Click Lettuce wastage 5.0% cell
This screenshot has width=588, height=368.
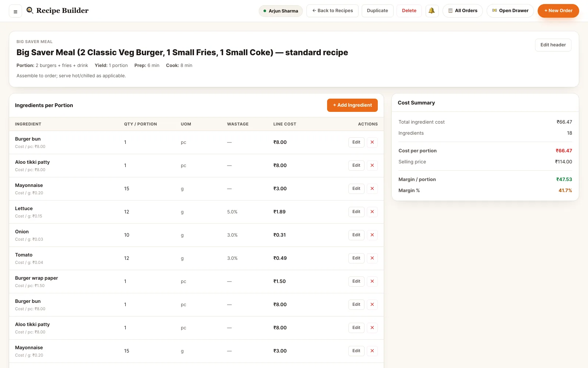(232, 212)
